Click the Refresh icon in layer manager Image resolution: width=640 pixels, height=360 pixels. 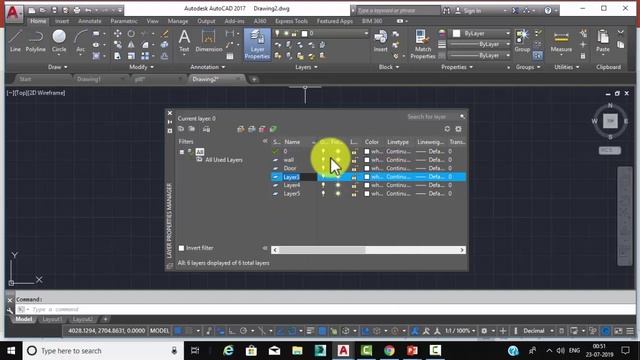coord(447,129)
